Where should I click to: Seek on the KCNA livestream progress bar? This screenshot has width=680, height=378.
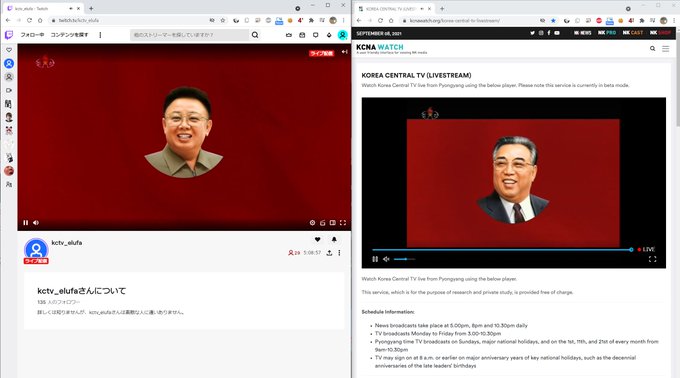(x=502, y=250)
